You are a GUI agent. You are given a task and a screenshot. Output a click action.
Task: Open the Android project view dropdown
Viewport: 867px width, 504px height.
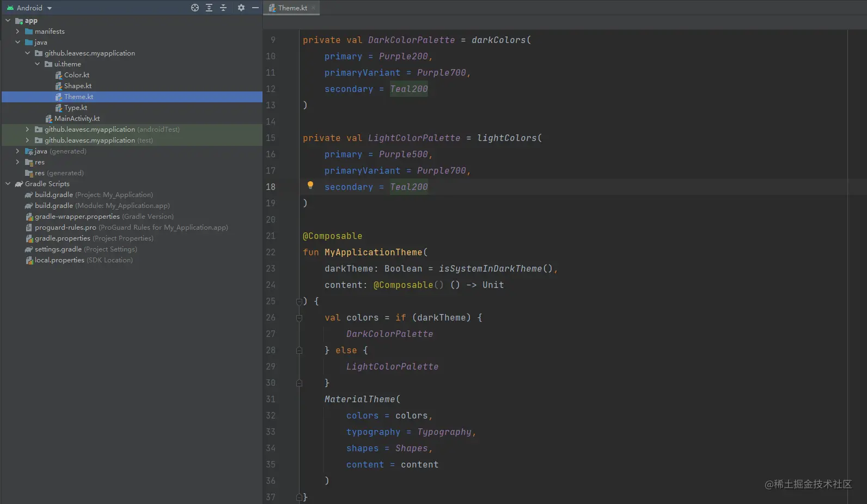point(29,8)
